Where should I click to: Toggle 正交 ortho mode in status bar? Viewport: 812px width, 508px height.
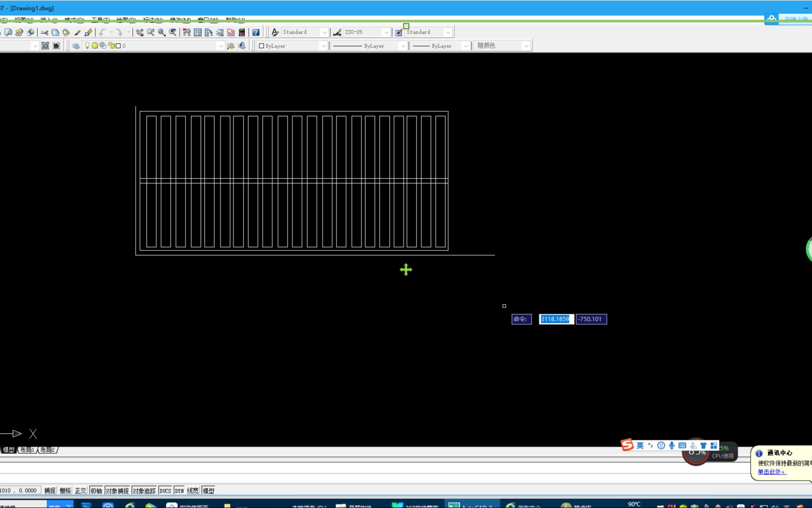coord(81,490)
